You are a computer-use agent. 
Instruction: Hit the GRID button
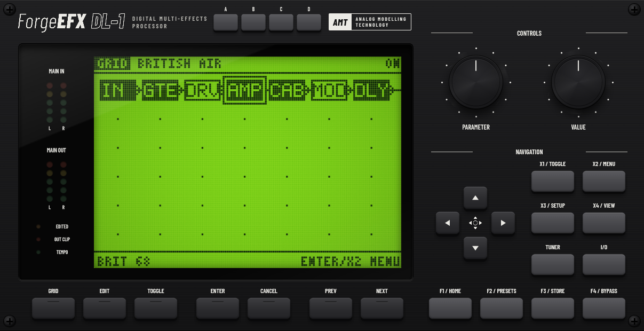tap(53, 308)
